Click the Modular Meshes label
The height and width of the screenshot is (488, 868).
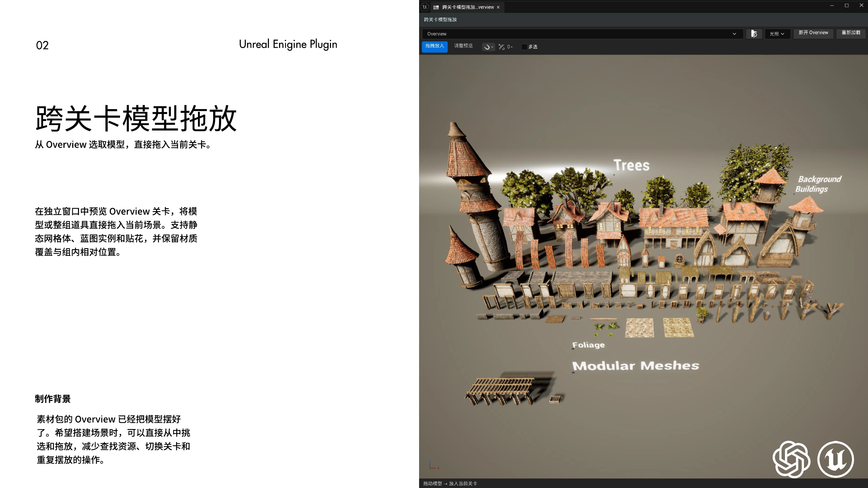tap(636, 366)
